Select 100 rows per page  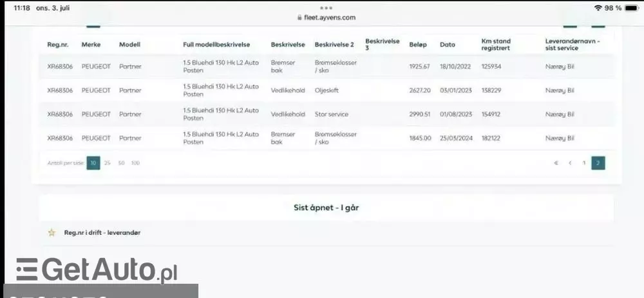coord(135,163)
